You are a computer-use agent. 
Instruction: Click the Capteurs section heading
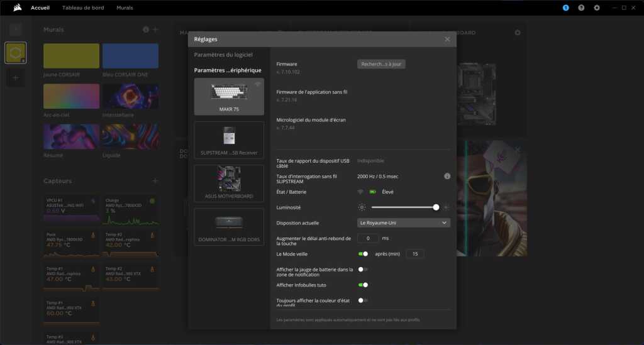pos(57,181)
